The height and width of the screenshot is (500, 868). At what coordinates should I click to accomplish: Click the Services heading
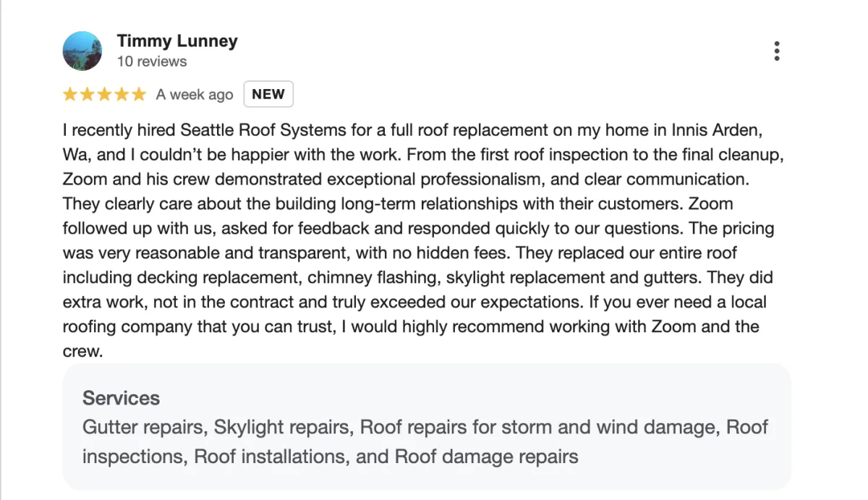click(x=121, y=398)
